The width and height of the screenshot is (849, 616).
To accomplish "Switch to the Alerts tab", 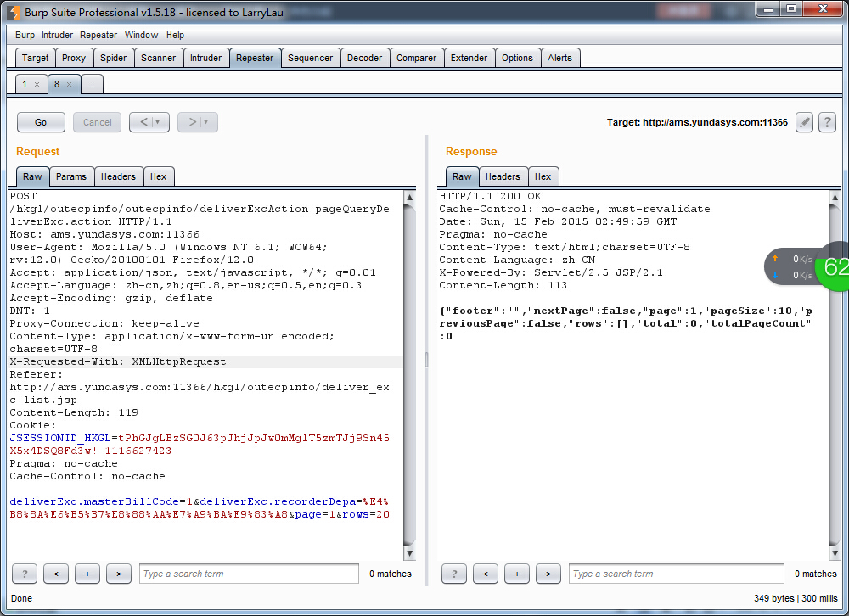I will point(559,58).
